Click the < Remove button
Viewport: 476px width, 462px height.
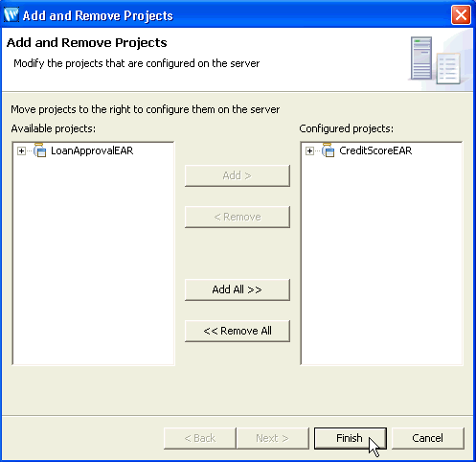point(238,217)
